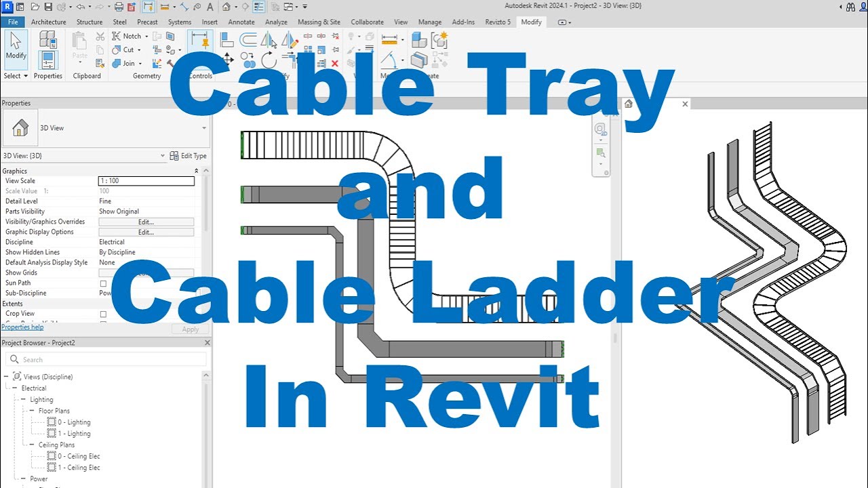This screenshot has height=488, width=868.
Task: Collapse the Lighting tree node
Action: coord(23,400)
